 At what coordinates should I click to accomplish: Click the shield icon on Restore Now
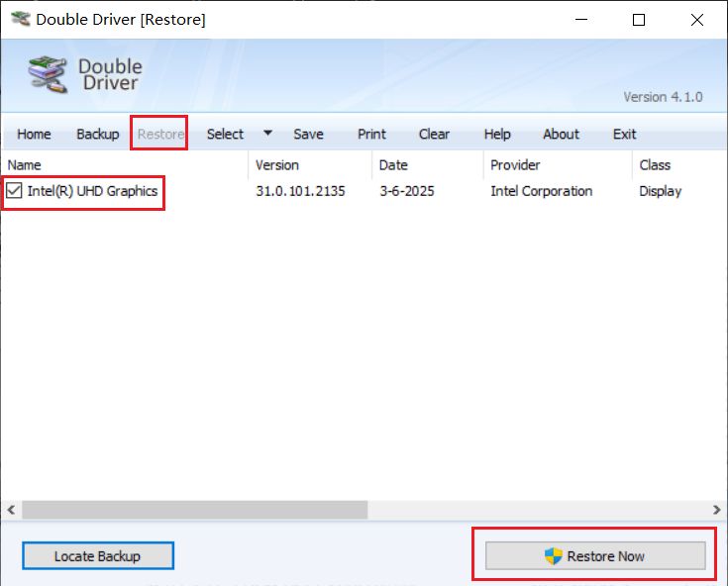point(554,556)
